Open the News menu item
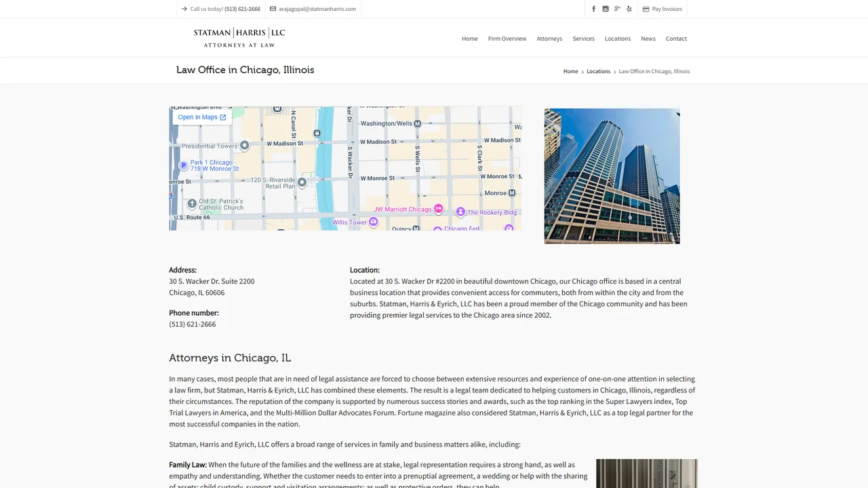 pyautogui.click(x=648, y=39)
